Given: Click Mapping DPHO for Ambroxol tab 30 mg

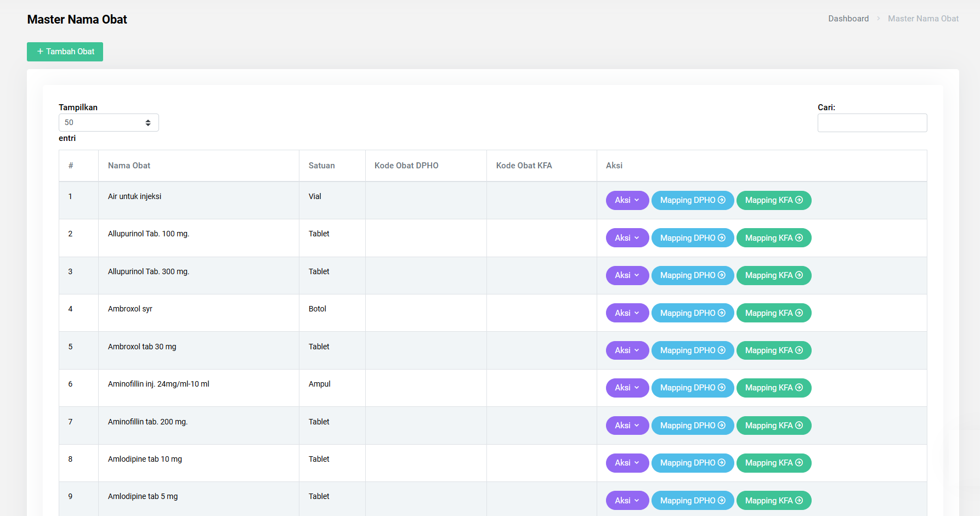Looking at the screenshot, I should click(x=693, y=350).
